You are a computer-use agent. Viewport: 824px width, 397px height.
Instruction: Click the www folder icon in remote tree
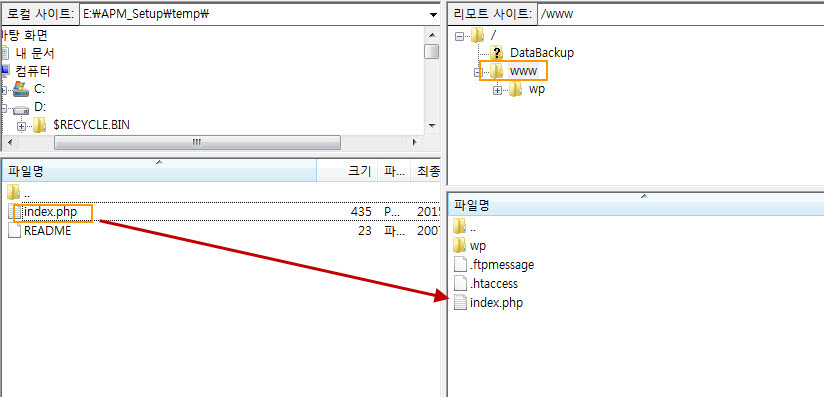click(x=496, y=71)
